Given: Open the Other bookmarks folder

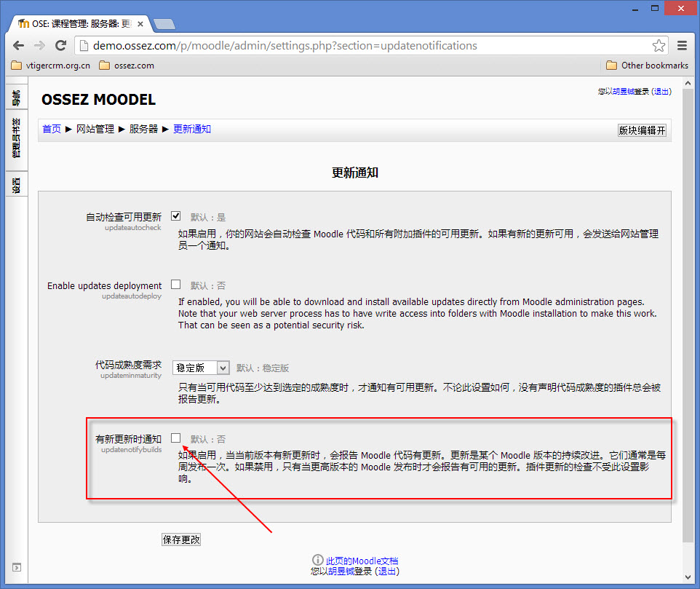Looking at the screenshot, I should click(648, 66).
